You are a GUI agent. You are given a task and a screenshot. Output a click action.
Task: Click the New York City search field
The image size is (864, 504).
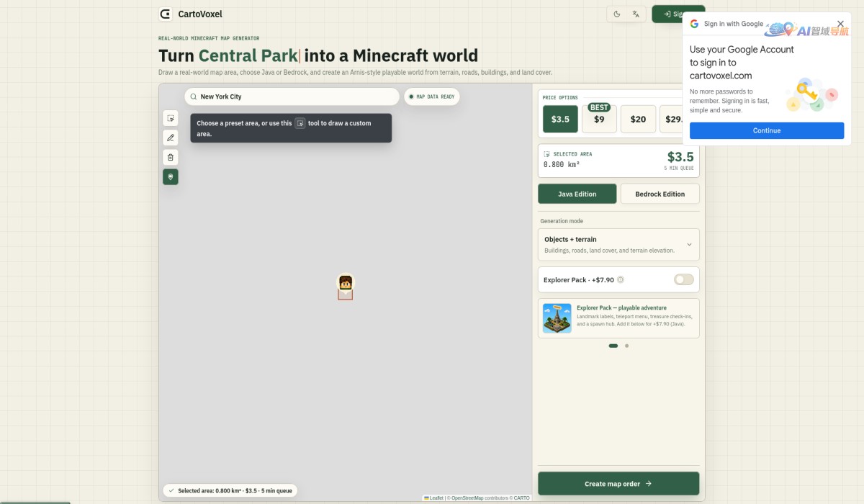292,96
